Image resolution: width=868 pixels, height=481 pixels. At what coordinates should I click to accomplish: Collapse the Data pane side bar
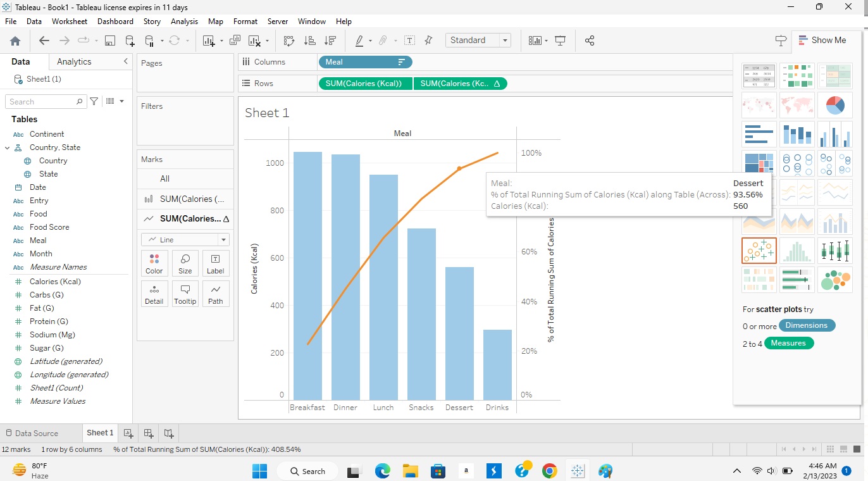click(x=125, y=61)
